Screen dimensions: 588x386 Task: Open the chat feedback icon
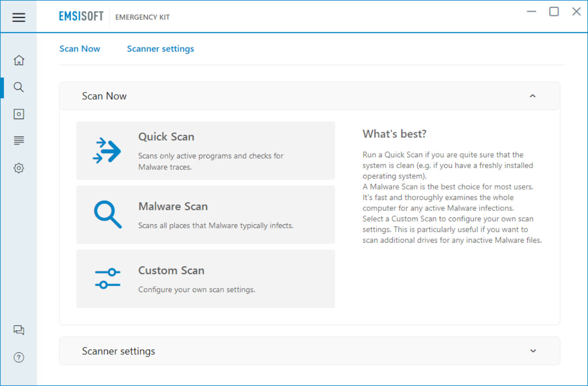[x=19, y=330]
